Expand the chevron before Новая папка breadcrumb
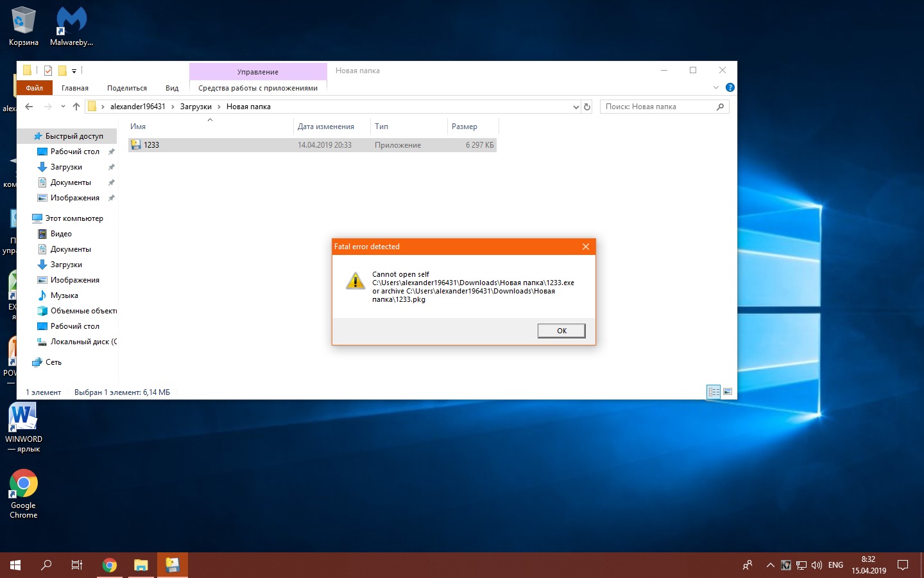The height and width of the screenshot is (578, 924). click(x=219, y=107)
